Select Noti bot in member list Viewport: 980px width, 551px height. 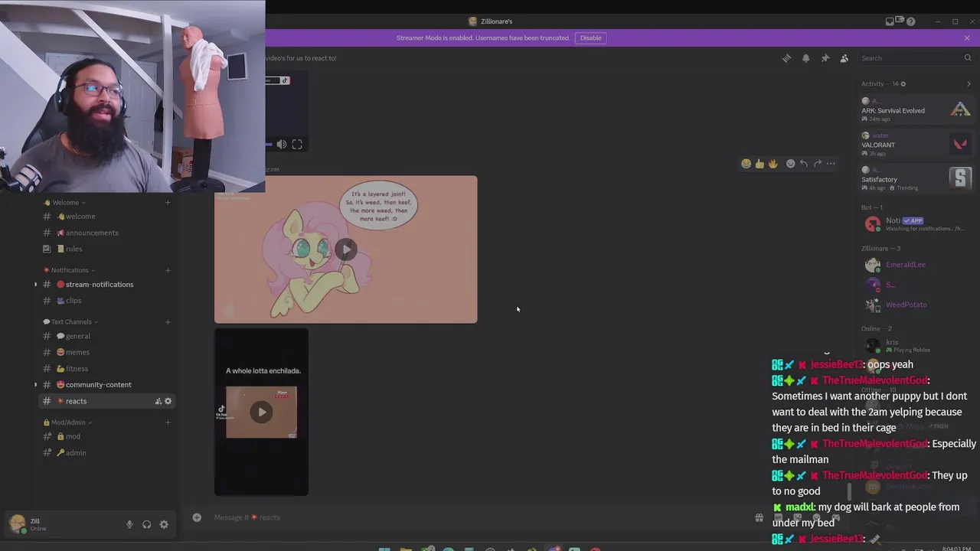pyautogui.click(x=916, y=224)
